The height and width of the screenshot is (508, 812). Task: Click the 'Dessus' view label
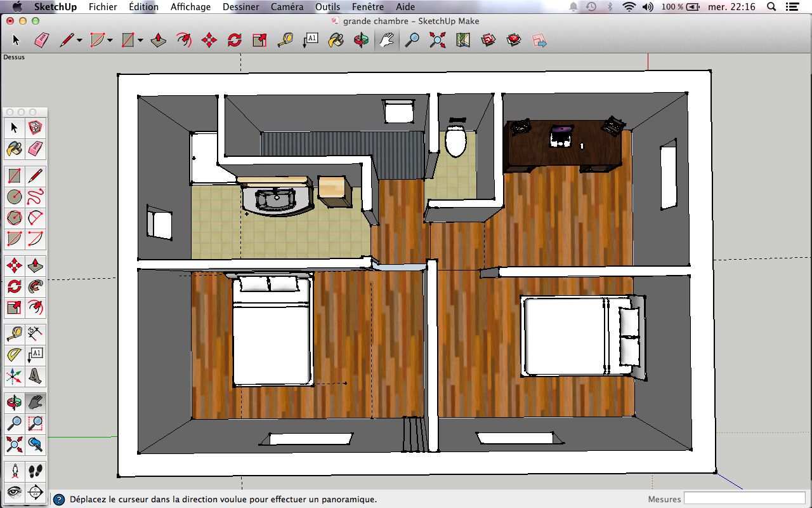click(x=14, y=57)
